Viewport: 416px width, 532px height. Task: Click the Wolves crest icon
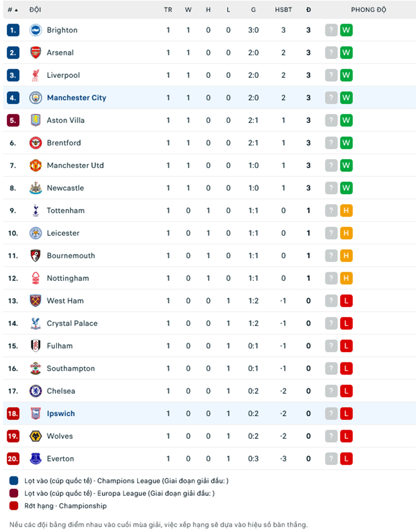pyautogui.click(x=35, y=436)
